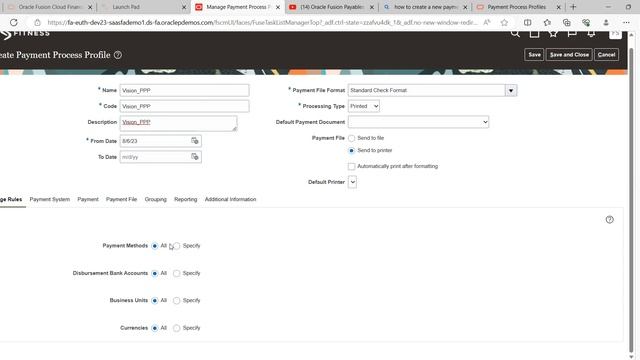Click Save and Close button
Screen dimensions: 640x360
pyautogui.click(x=569, y=55)
